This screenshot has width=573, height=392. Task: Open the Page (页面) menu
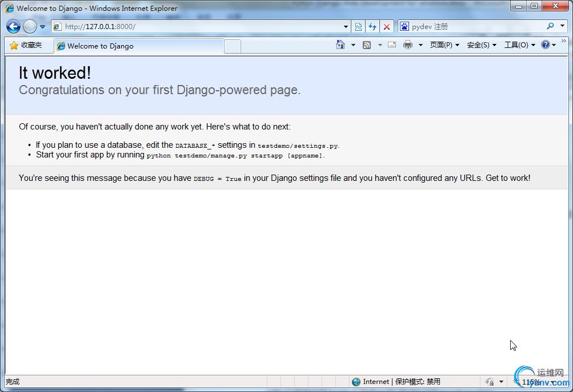click(444, 45)
